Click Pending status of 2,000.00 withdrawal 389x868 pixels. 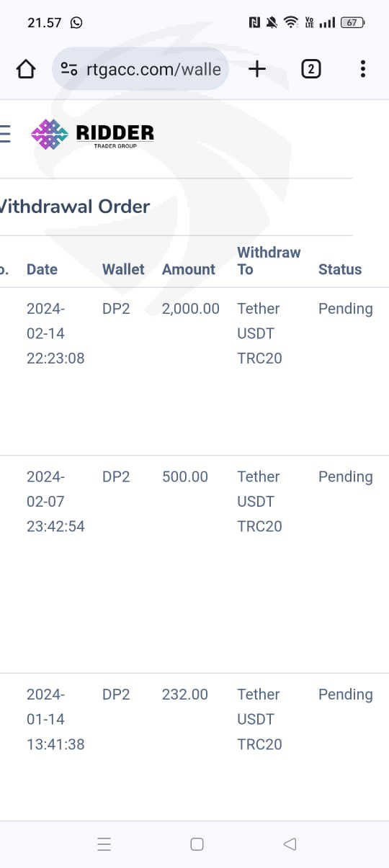pos(346,309)
